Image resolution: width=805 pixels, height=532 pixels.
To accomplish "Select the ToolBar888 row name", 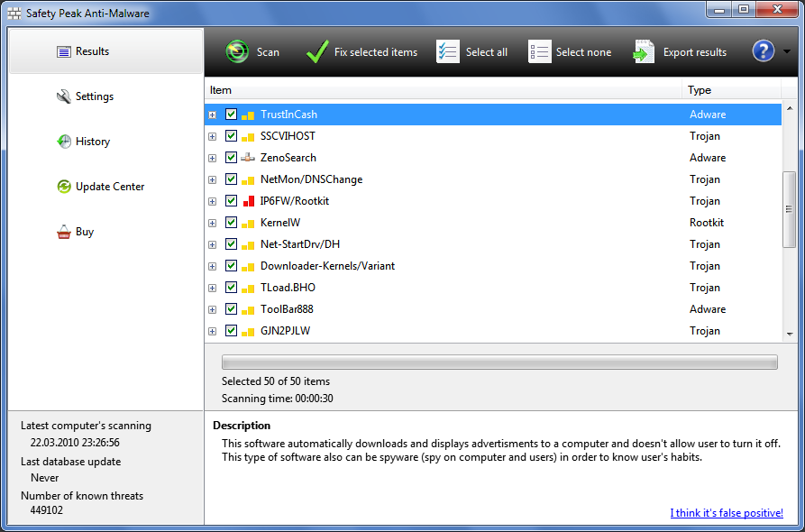I will [287, 309].
